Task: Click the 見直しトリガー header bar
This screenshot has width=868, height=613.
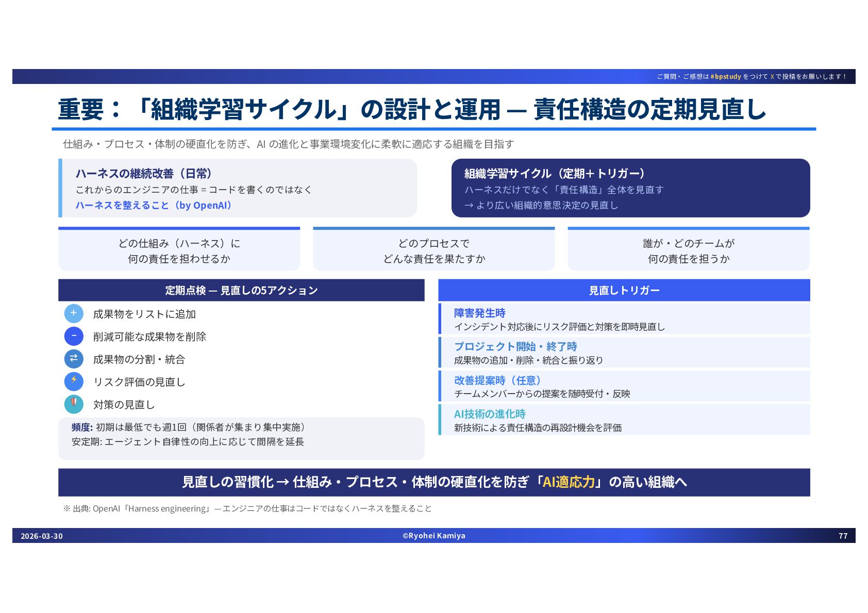Action: click(624, 291)
